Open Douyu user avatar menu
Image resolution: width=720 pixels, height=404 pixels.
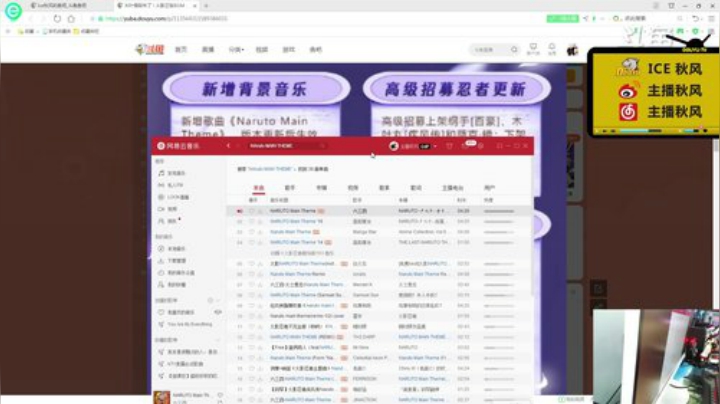click(x=572, y=49)
